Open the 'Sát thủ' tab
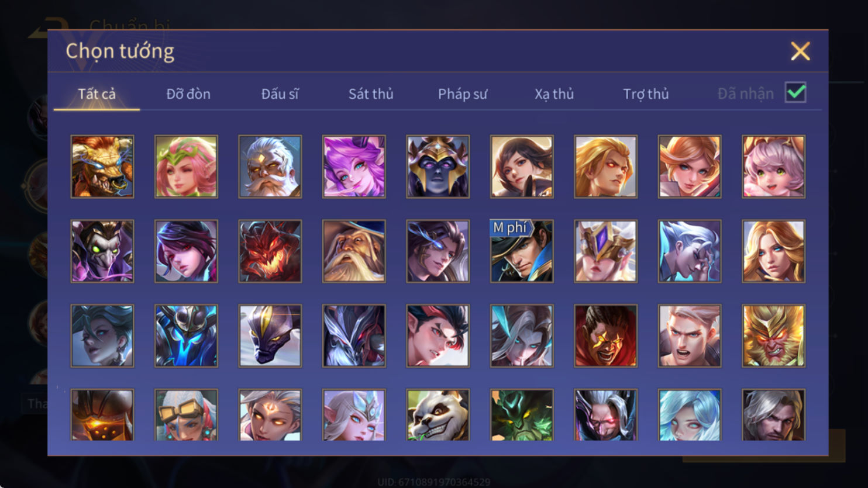 click(371, 94)
